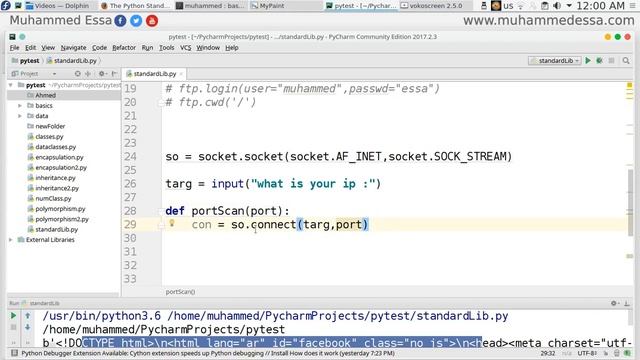
Task: Collapse the pytest project root node
Action: 11,85
